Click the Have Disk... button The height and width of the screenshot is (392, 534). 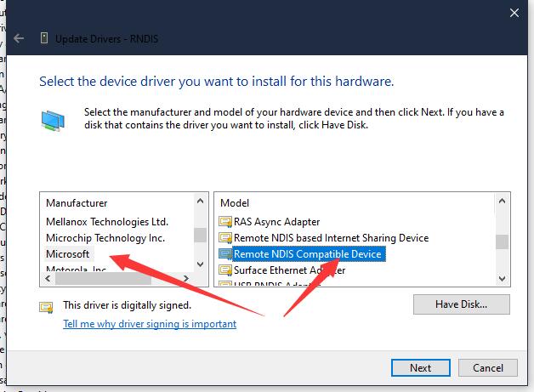point(462,304)
